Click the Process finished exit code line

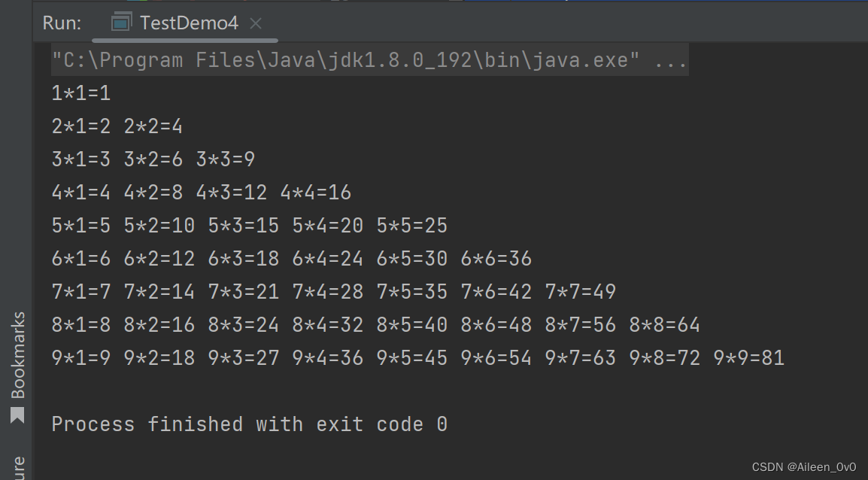click(249, 424)
